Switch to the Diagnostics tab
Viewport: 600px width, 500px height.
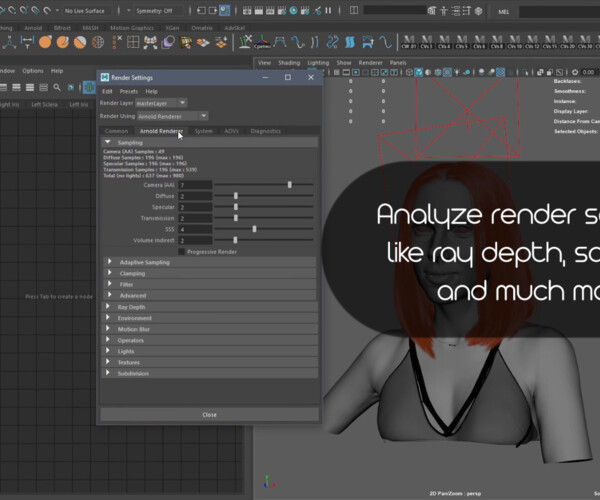click(266, 131)
